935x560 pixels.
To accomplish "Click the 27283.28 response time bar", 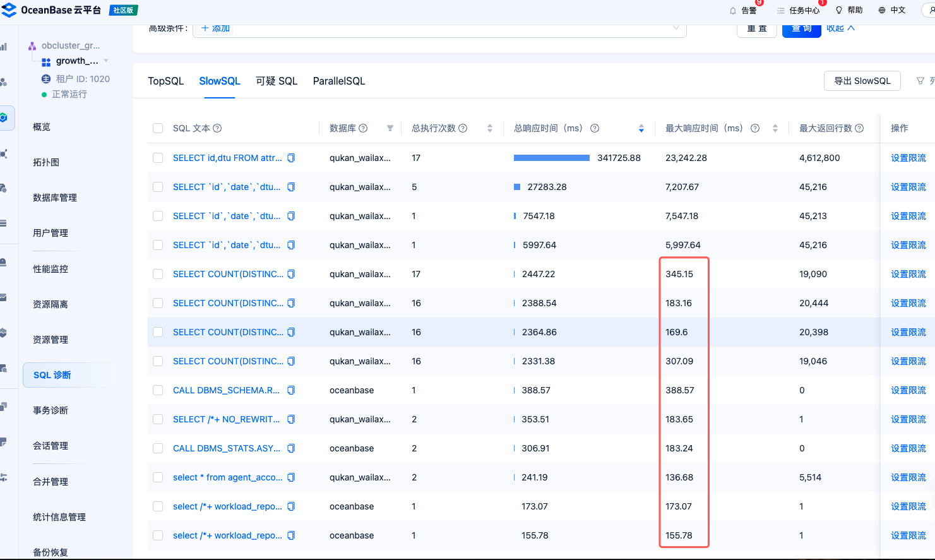I will coord(517,187).
